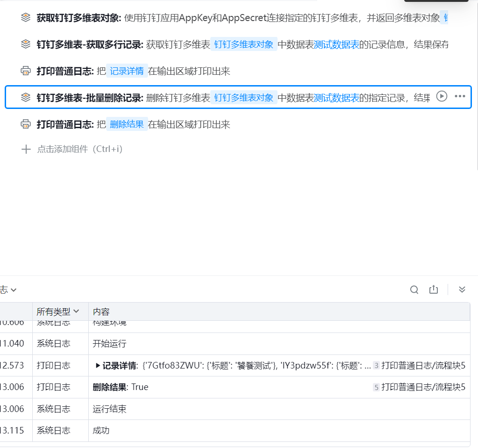Click the layers icon of 获取钉钉多维表对象 step
The image size is (478, 448).
tap(26, 18)
